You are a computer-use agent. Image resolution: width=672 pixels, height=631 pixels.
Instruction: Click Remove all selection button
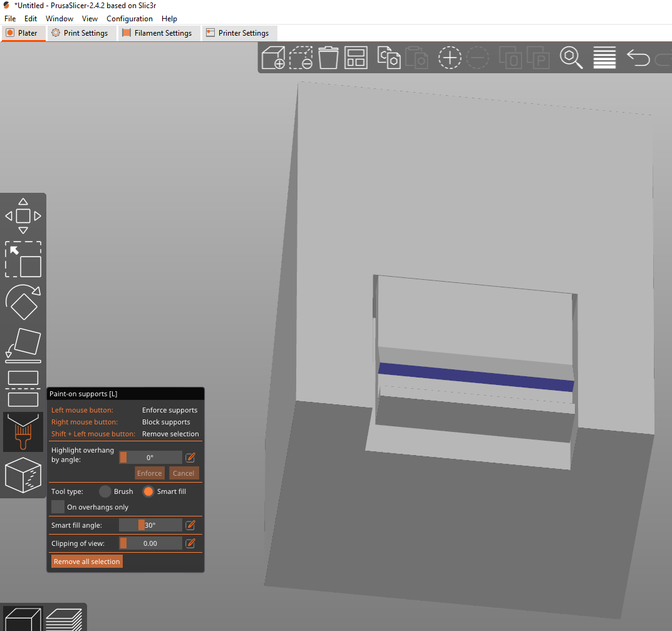87,561
